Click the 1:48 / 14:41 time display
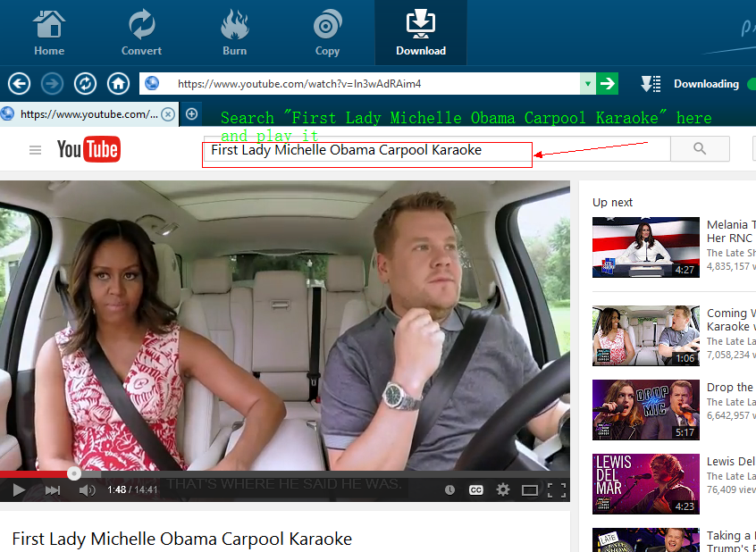The image size is (756, 552). click(x=132, y=490)
